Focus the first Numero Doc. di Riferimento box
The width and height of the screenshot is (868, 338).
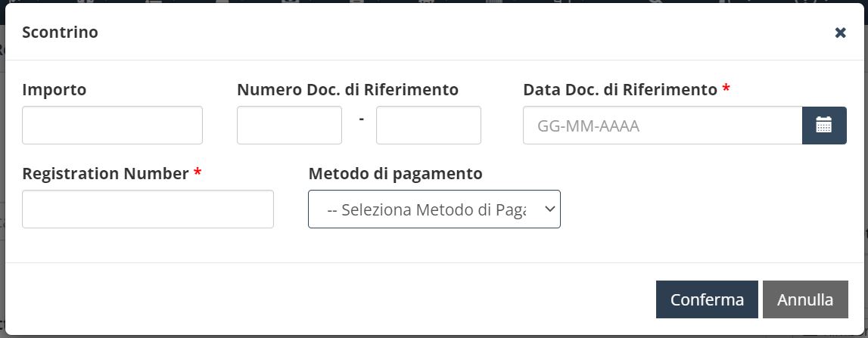[290, 125]
